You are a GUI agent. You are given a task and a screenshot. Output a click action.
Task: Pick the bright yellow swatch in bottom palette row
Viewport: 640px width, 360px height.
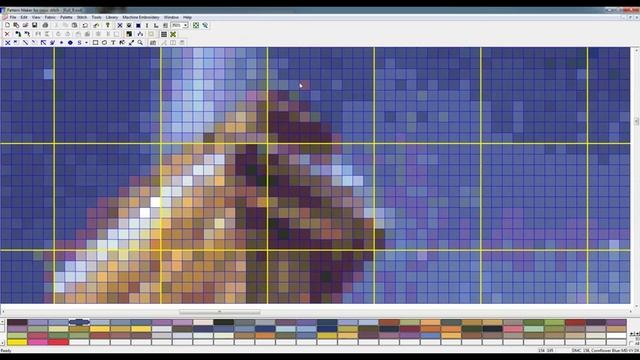click(x=17, y=342)
